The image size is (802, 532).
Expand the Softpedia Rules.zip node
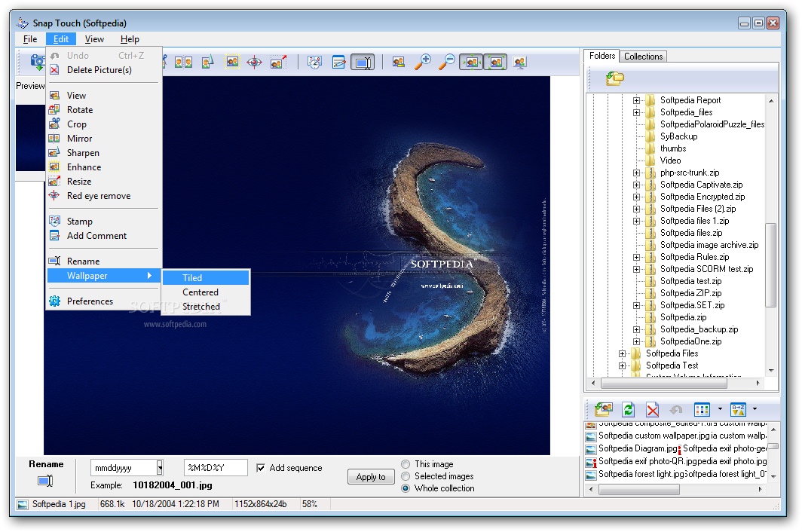pos(636,257)
